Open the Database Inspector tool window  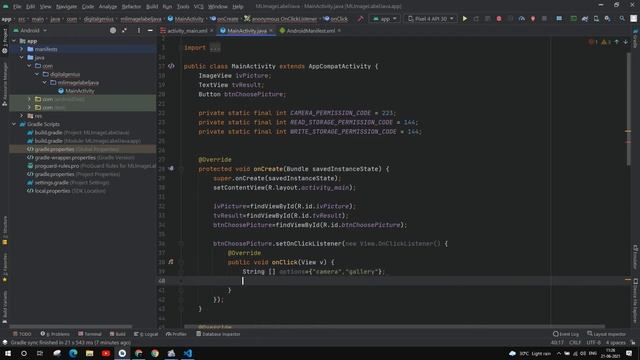coord(218,334)
